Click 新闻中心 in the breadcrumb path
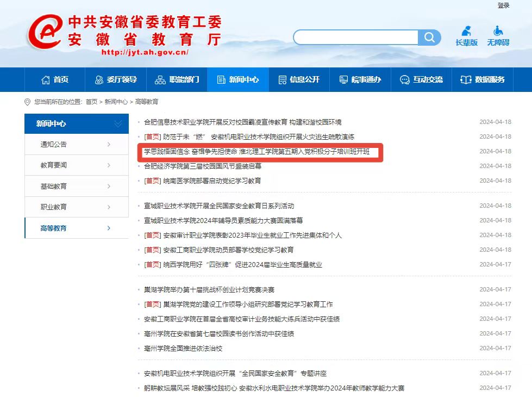The width and height of the screenshot is (532, 397). (x=116, y=102)
